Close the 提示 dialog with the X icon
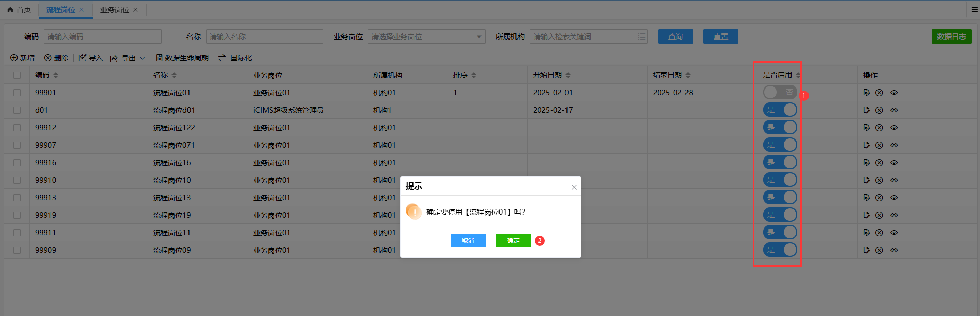Viewport: 980px width, 316px height. [574, 187]
